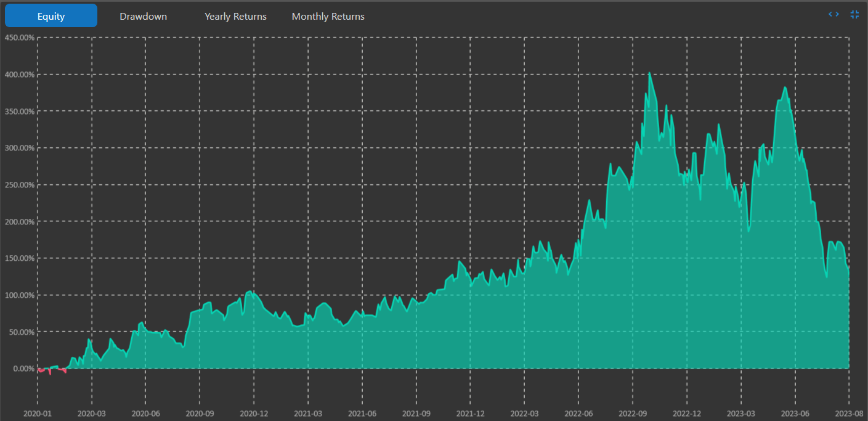Click the 50.00% y-axis label
The height and width of the screenshot is (421, 868).
point(22,332)
